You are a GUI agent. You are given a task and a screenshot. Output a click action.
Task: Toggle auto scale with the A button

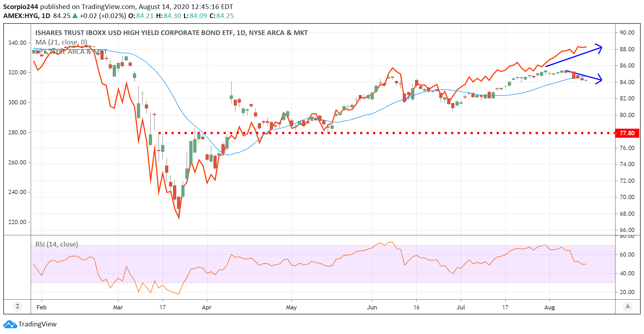pos(628,307)
